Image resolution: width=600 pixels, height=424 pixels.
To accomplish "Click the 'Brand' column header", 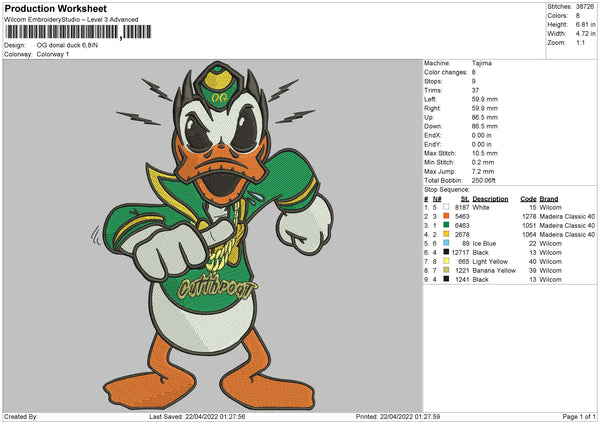I will point(549,199).
